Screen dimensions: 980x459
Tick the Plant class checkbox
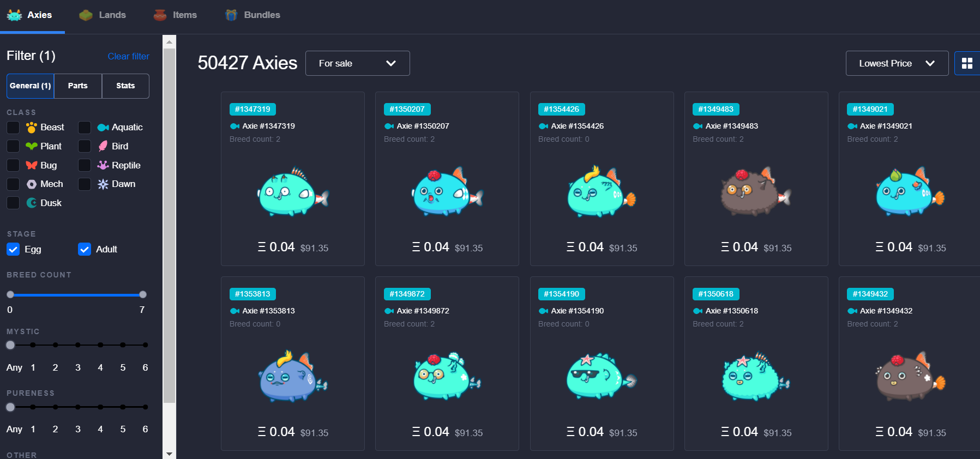13,146
